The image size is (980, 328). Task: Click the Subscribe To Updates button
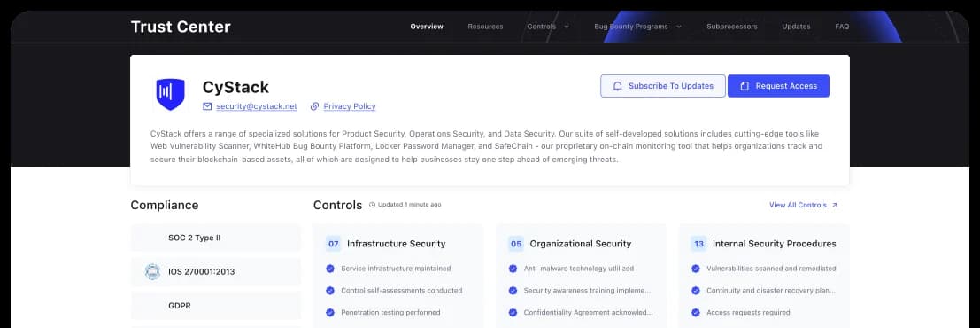[x=663, y=86]
